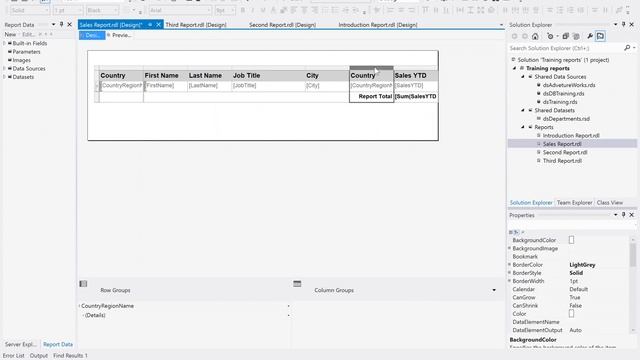
Task: Click the Home icon in Solution Explorer
Action: [535, 36]
